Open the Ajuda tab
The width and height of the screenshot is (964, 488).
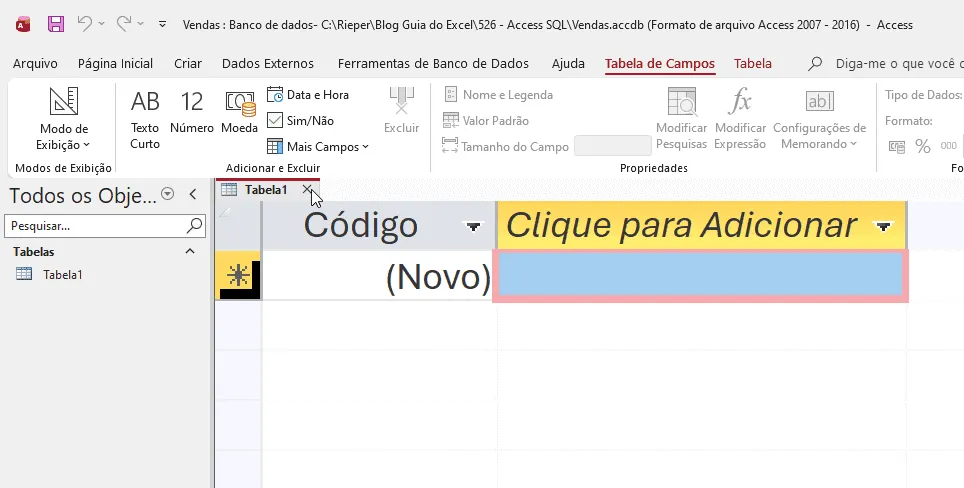tap(568, 63)
